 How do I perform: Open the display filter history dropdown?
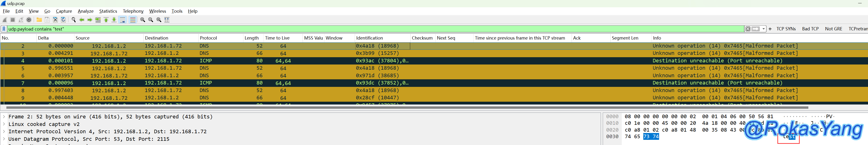[x=764, y=29]
